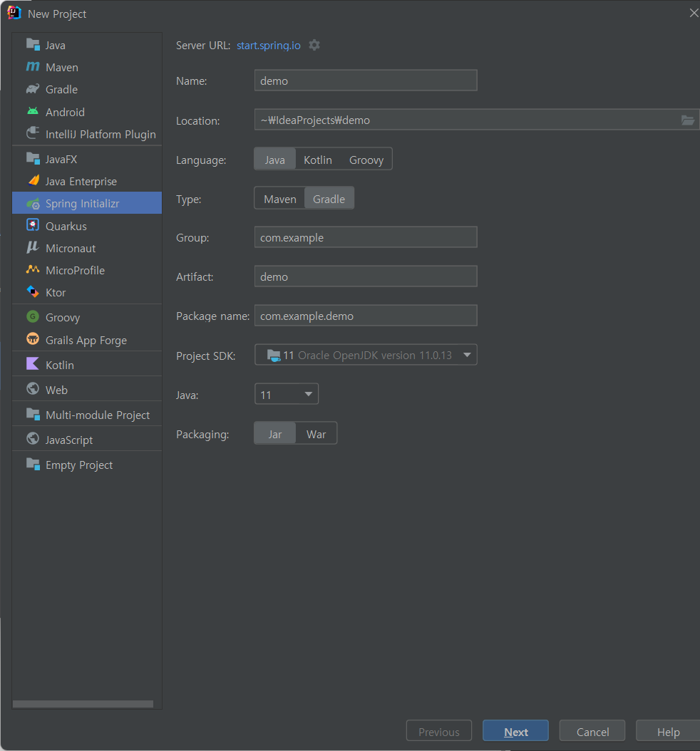Click the Artifact input field
This screenshot has height=751, width=700.
(x=366, y=276)
